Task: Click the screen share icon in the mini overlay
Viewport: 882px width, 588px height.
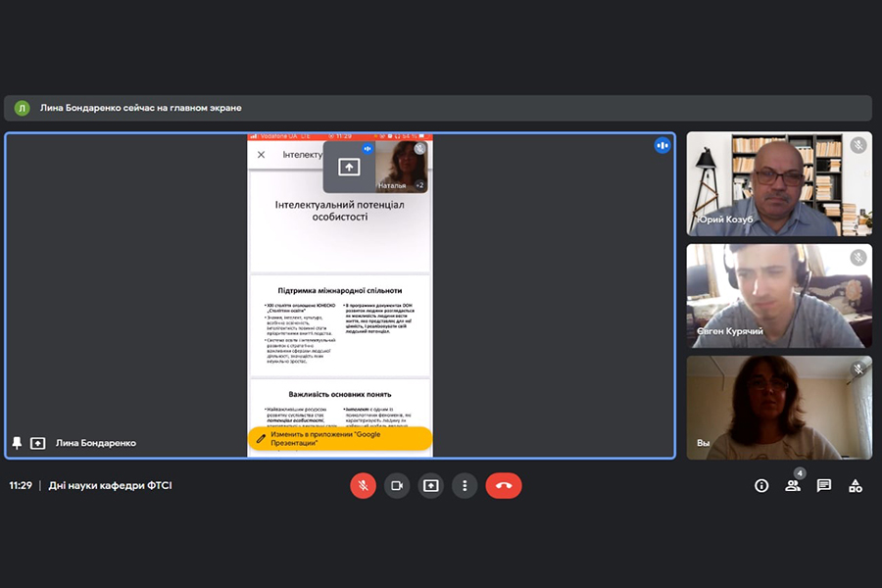Action: click(x=349, y=168)
